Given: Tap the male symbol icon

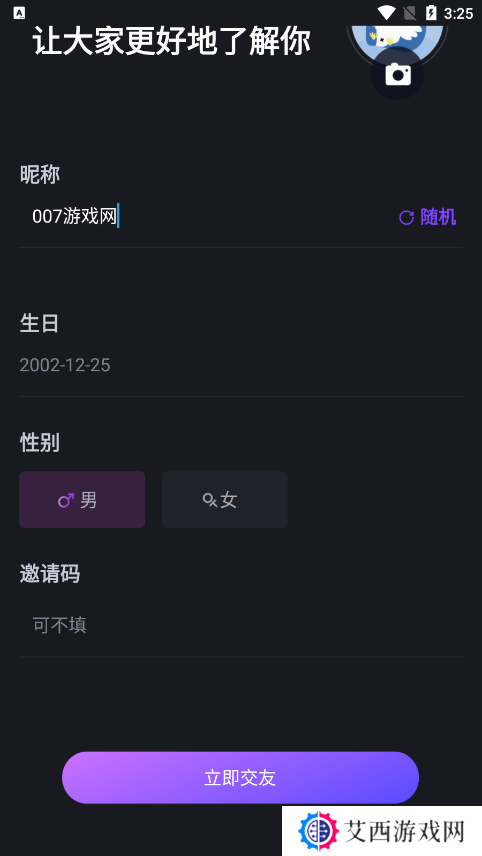Looking at the screenshot, I should 66,500.
